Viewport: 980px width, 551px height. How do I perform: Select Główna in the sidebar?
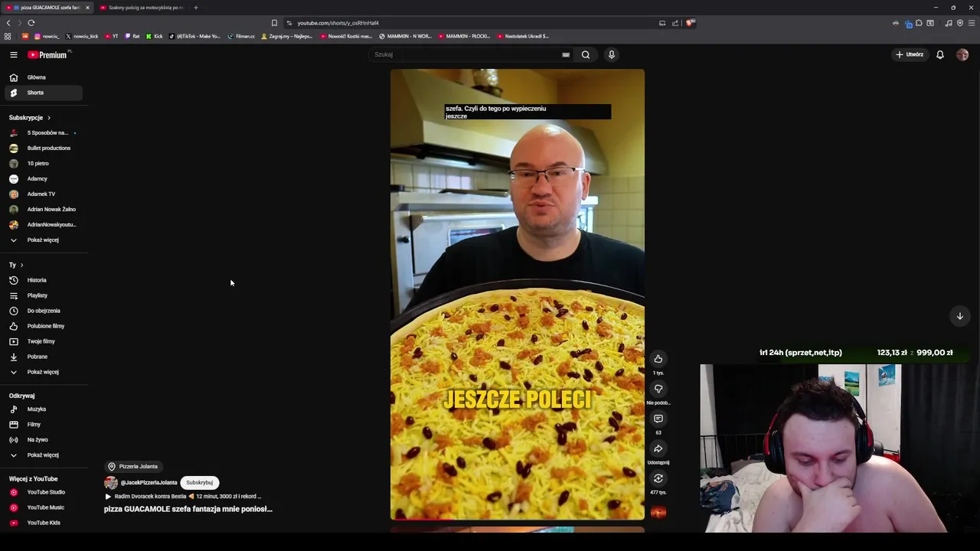(43, 77)
